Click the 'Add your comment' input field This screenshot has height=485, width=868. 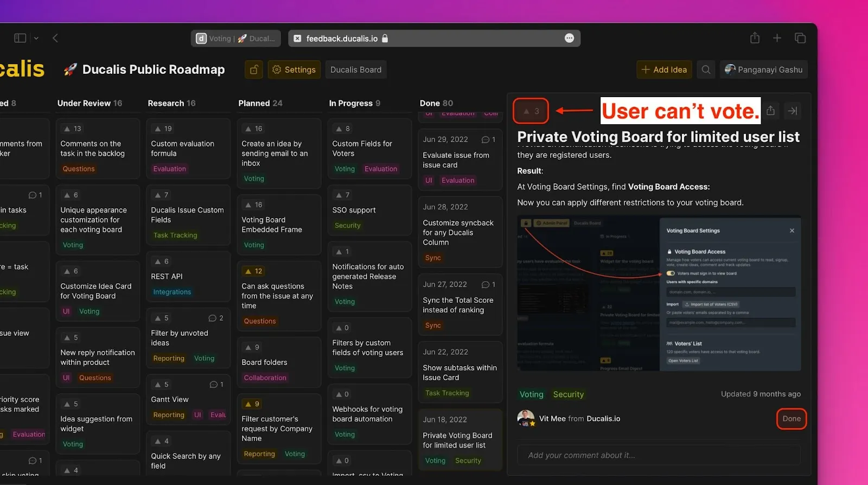658,455
